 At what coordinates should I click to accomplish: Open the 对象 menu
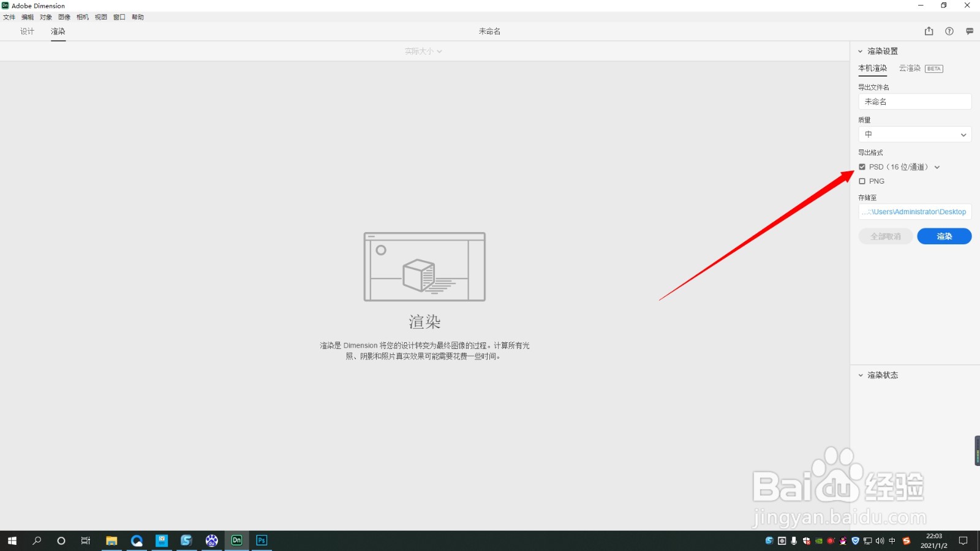(x=46, y=17)
